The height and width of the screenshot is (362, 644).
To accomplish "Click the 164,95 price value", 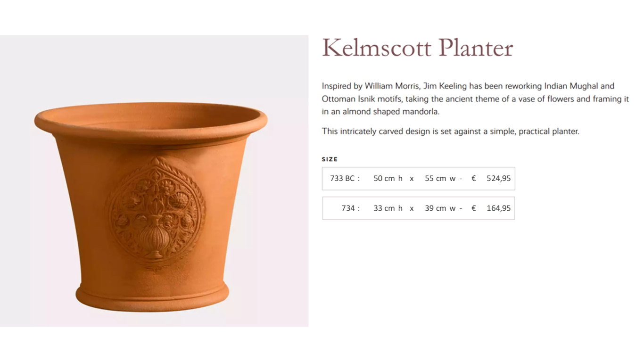I will point(498,208).
